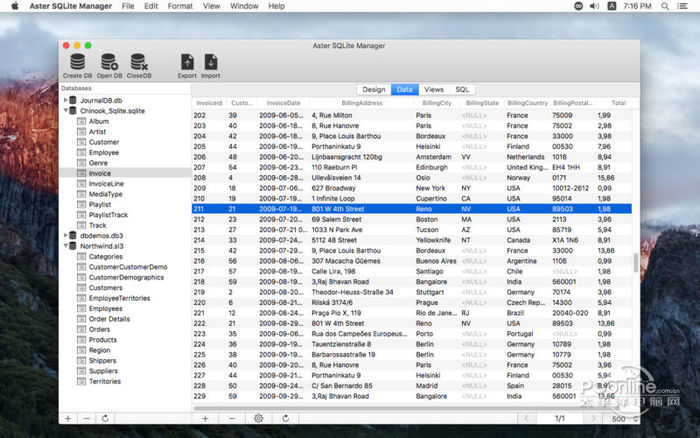Select the row with InvoiceId 211
Image resolution: width=700 pixels, height=438 pixels.
pyautogui.click(x=412, y=209)
